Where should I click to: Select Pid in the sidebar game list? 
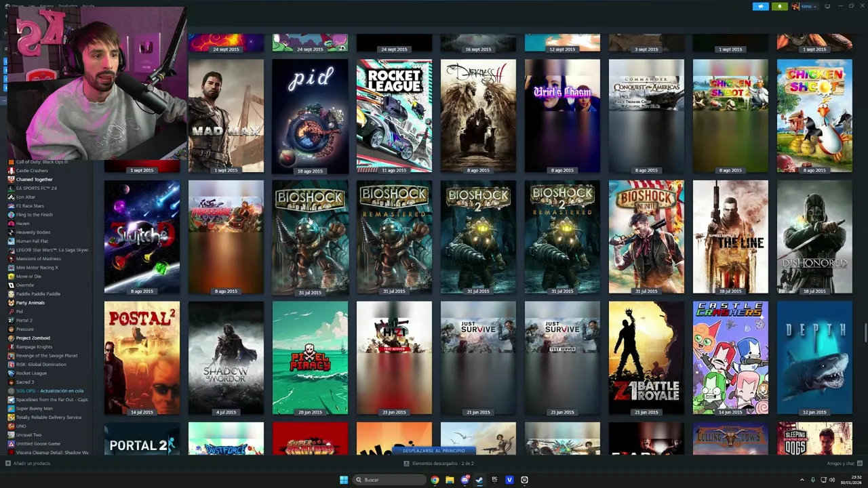[x=19, y=312]
